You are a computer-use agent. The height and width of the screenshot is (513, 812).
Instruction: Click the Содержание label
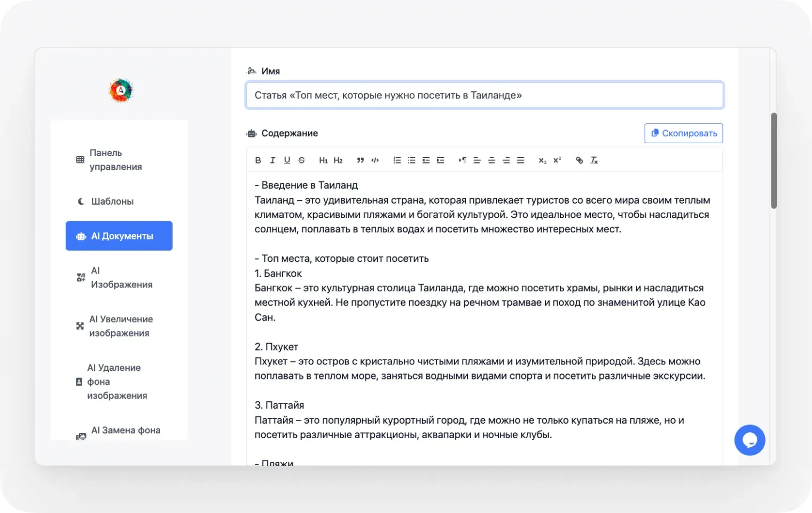[290, 134]
